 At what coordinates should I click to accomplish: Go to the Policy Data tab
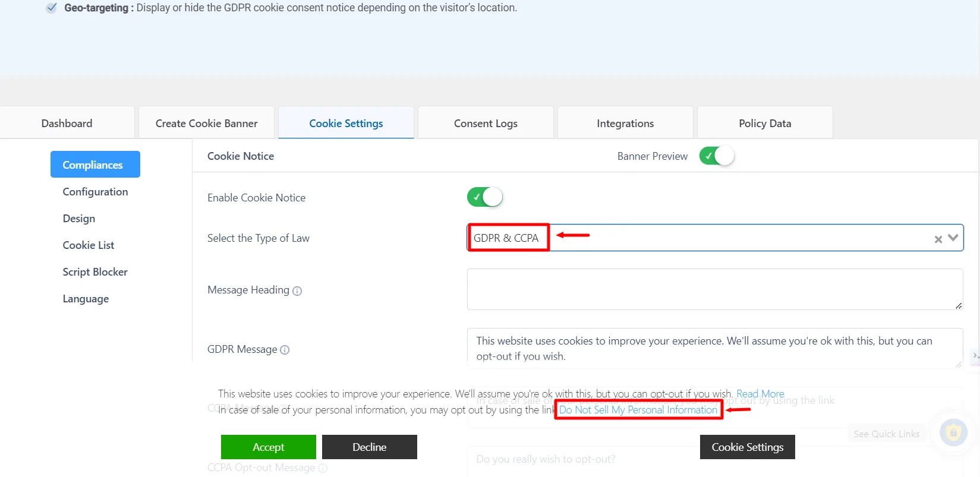click(x=764, y=124)
